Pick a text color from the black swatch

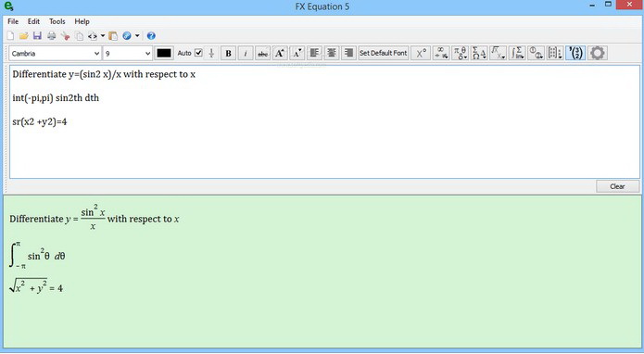164,54
